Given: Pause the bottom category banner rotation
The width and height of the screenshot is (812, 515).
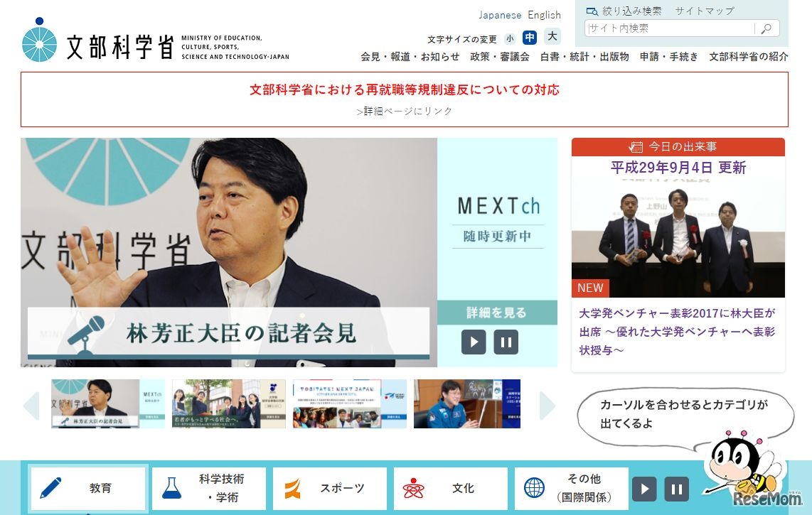Looking at the screenshot, I should point(676,488).
